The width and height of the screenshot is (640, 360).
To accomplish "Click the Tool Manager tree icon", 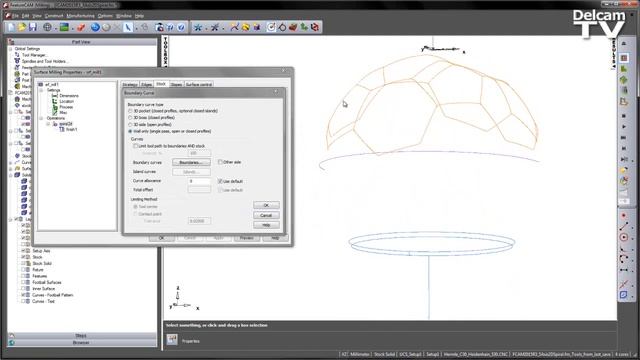I will (x=17, y=55).
